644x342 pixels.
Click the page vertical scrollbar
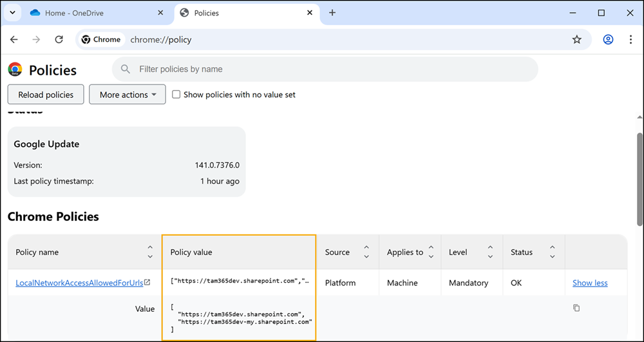click(640, 178)
